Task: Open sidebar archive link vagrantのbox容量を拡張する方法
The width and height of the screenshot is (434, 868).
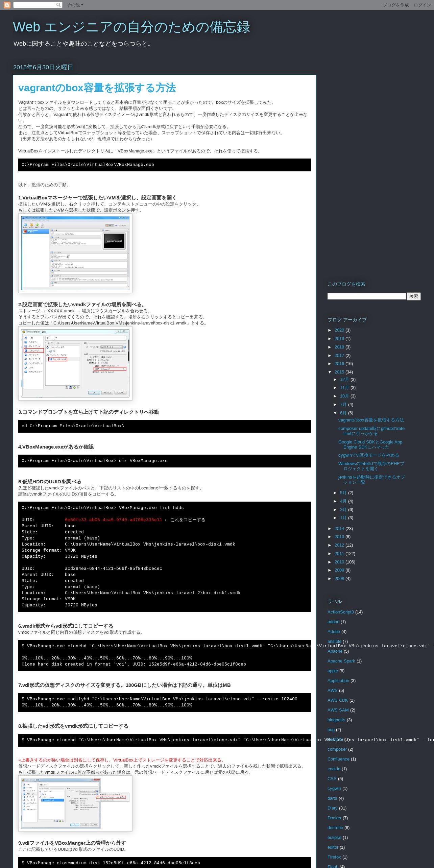Action: [x=371, y=420]
